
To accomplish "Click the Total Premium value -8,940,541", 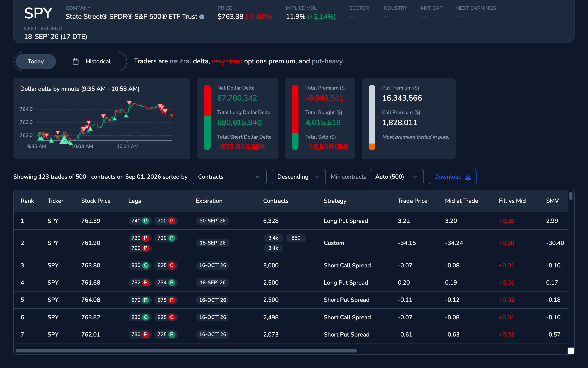I will point(324,98).
